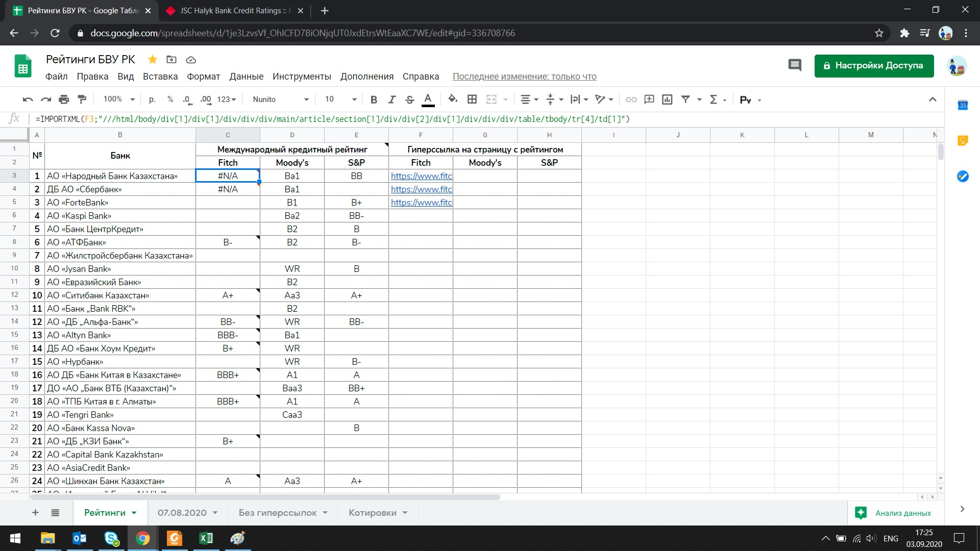Viewport: 980px width, 551px height.
Task: Open the Данные menu
Action: [246, 77]
